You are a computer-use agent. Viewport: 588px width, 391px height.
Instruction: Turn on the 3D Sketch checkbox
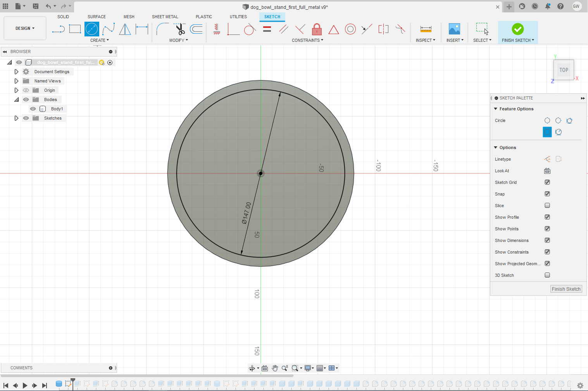[547, 275]
